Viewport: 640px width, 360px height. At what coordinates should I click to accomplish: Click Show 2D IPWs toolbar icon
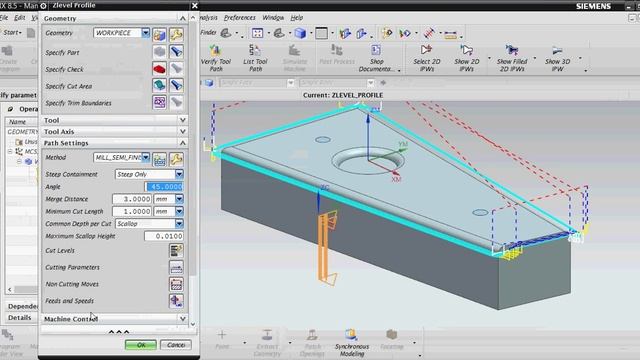467,58
